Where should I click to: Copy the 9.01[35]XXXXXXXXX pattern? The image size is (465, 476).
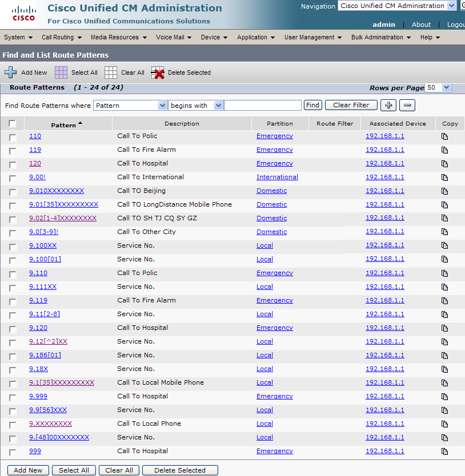pyautogui.click(x=444, y=205)
